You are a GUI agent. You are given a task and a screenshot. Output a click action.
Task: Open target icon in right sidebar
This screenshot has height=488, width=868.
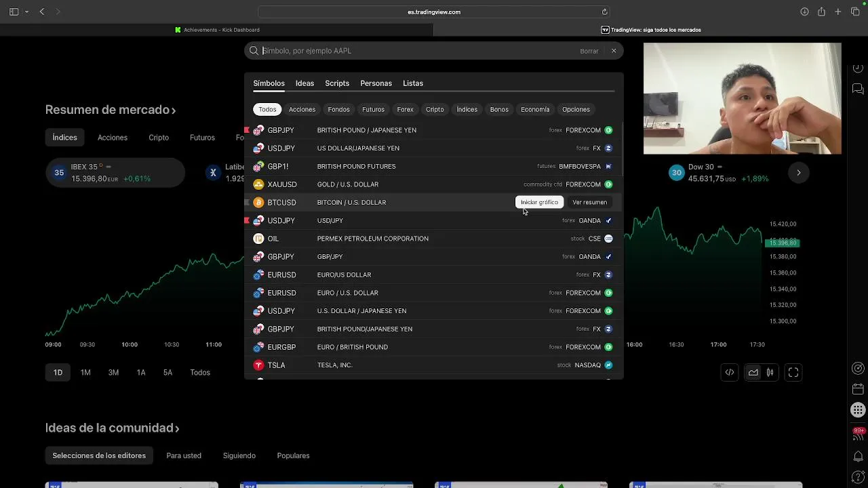(858, 368)
